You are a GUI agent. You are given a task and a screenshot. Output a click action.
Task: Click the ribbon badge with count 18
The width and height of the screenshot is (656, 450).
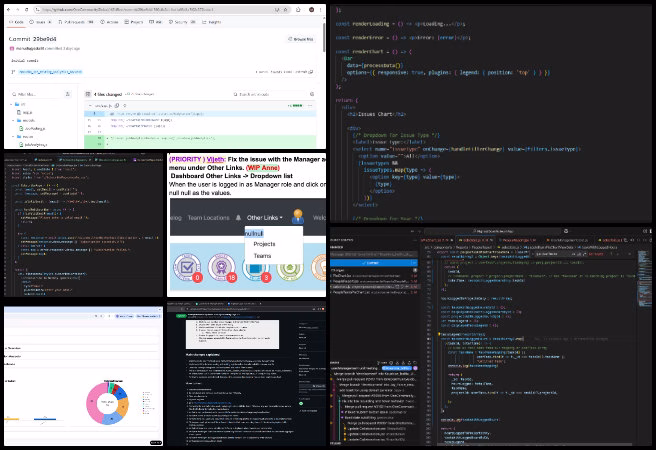click(222, 267)
